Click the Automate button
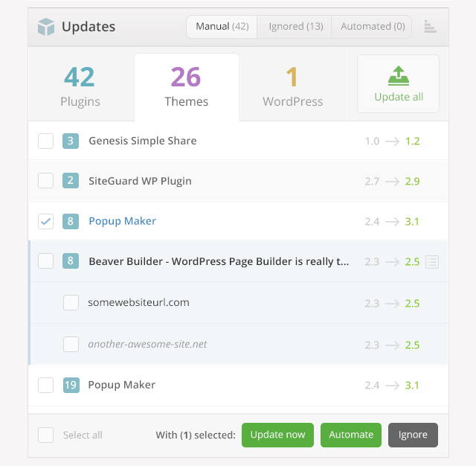This screenshot has width=476, height=466. click(x=351, y=435)
